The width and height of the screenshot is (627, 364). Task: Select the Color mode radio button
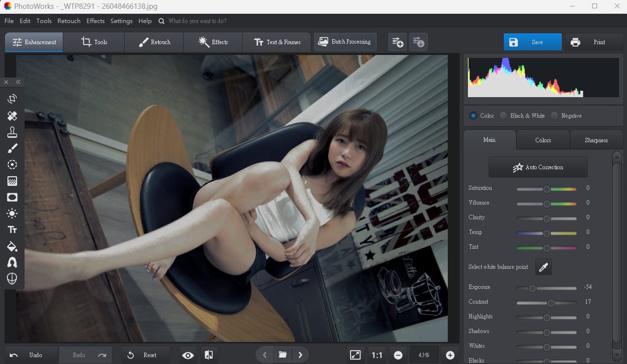point(473,116)
